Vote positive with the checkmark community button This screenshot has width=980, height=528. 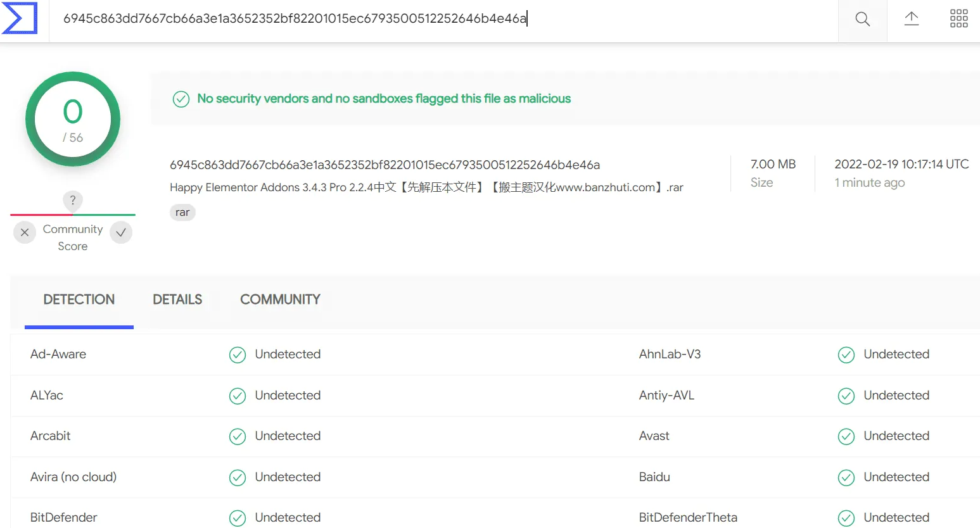click(x=121, y=232)
